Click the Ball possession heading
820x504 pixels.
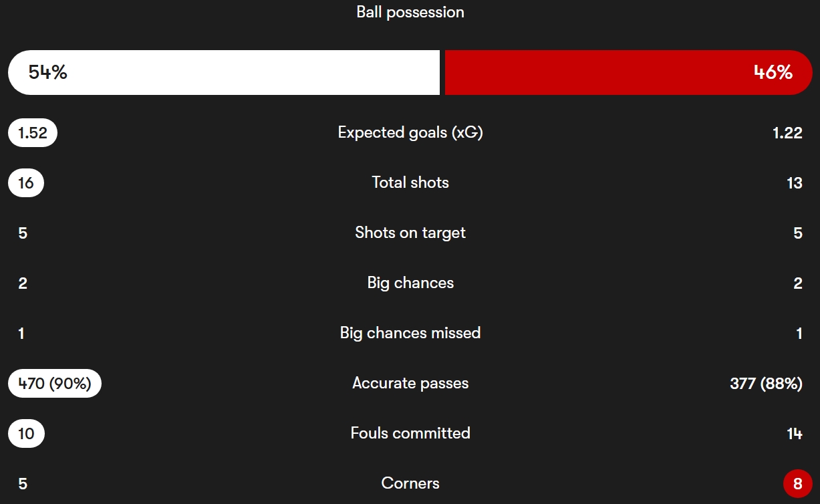(x=410, y=12)
